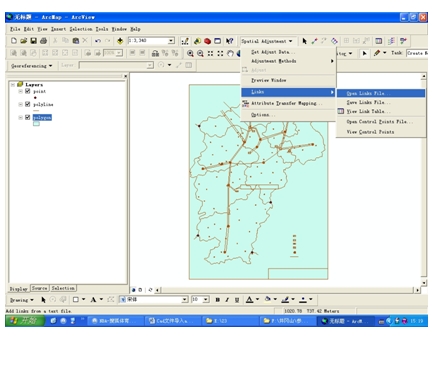Switch to the Selection tab
The height and width of the screenshot is (366, 437).
pos(63,288)
